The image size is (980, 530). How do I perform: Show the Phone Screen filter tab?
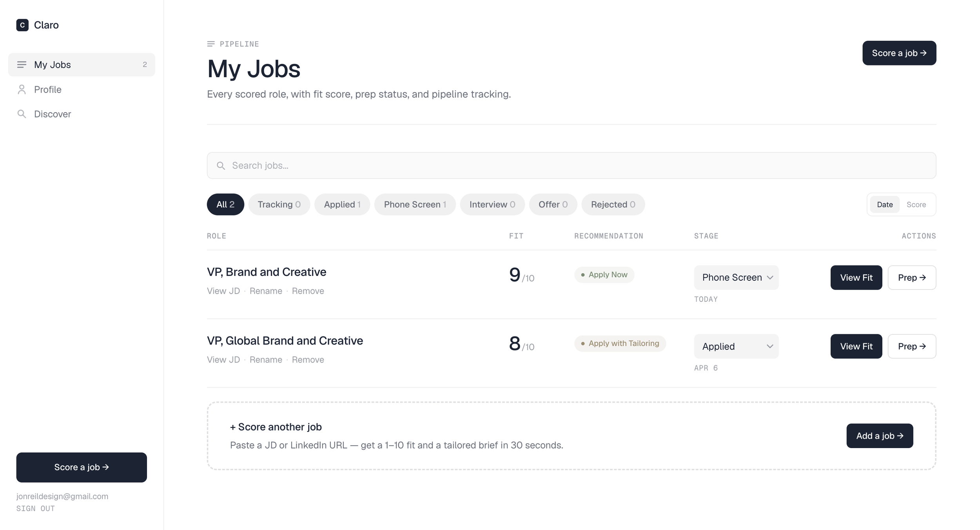415,205
